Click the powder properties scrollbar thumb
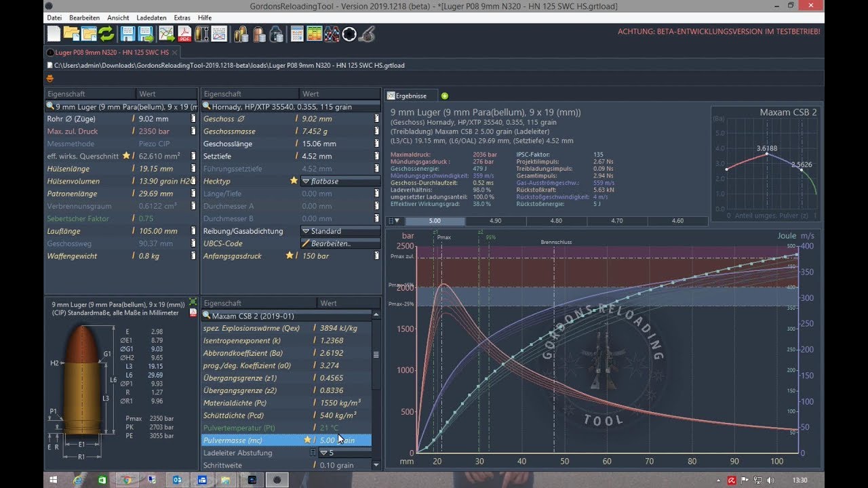This screenshot has width=868, height=488. pos(376,354)
